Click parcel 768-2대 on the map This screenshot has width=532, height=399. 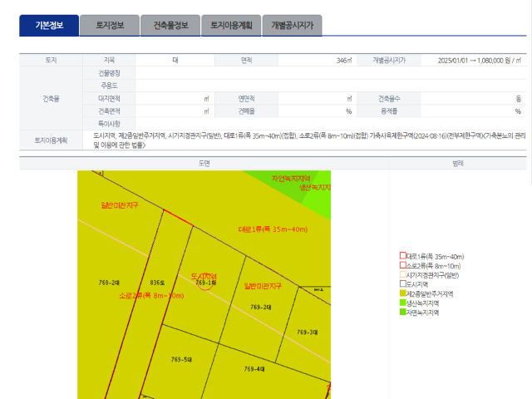[x=109, y=283]
